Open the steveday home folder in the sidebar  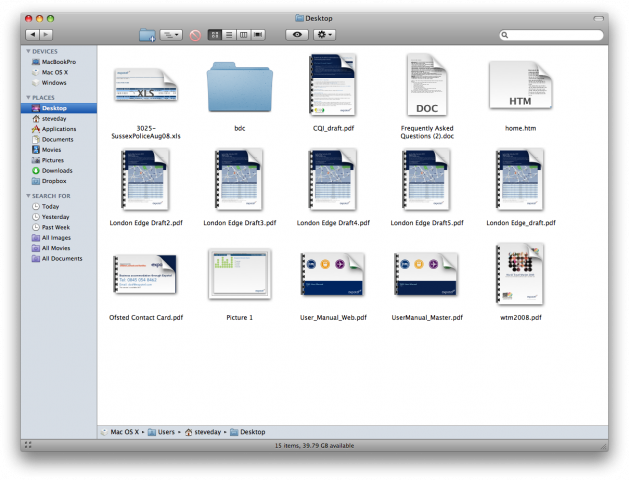click(59, 119)
